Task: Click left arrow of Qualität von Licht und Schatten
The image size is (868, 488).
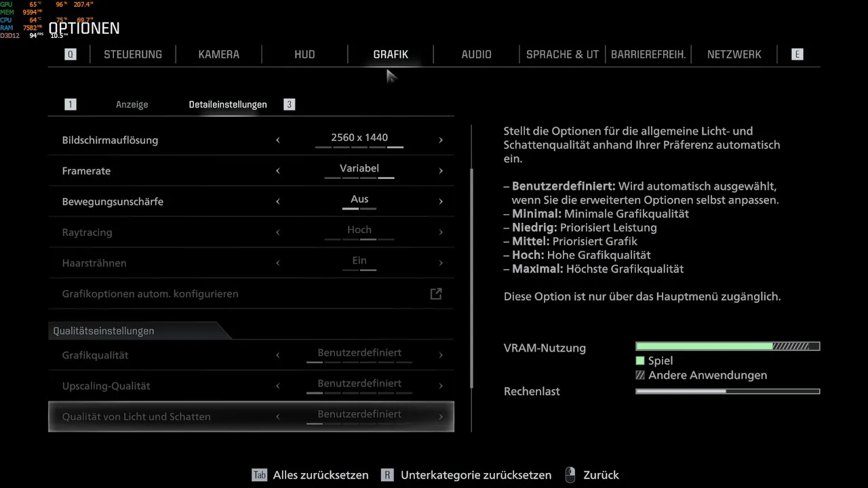Action: pos(278,417)
